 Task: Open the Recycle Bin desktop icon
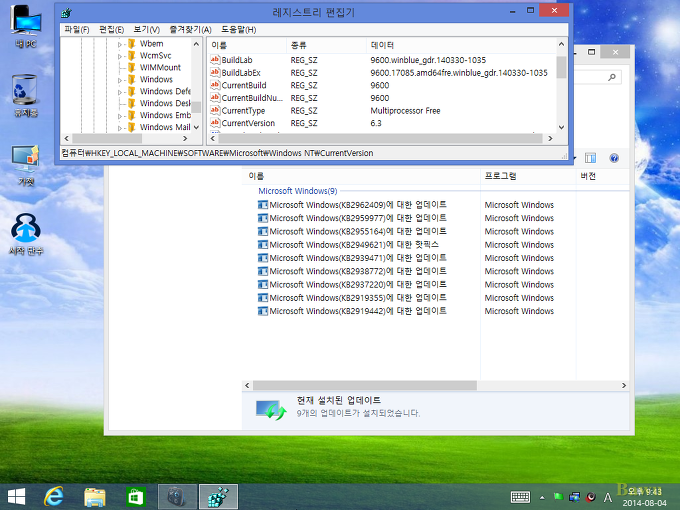pos(25,95)
